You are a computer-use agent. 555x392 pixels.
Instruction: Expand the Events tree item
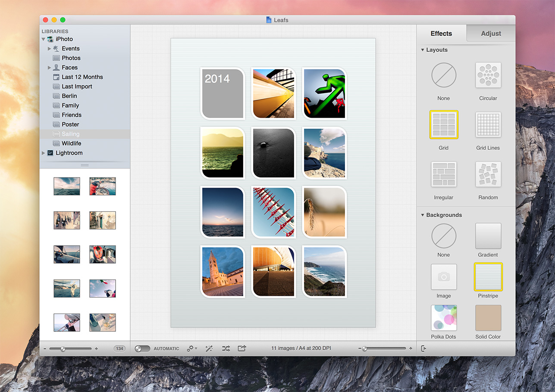pos(49,49)
